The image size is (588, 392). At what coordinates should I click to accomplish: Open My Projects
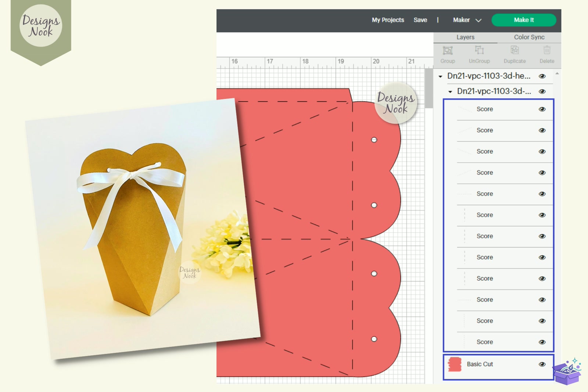point(388,20)
